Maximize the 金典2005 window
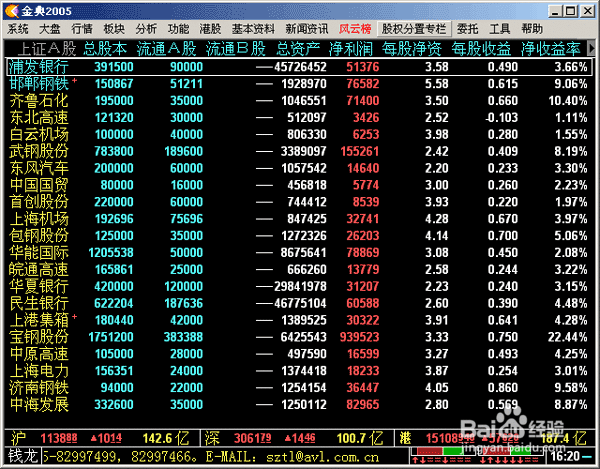Image resolution: width=600 pixels, height=469 pixels. tap(571, 11)
